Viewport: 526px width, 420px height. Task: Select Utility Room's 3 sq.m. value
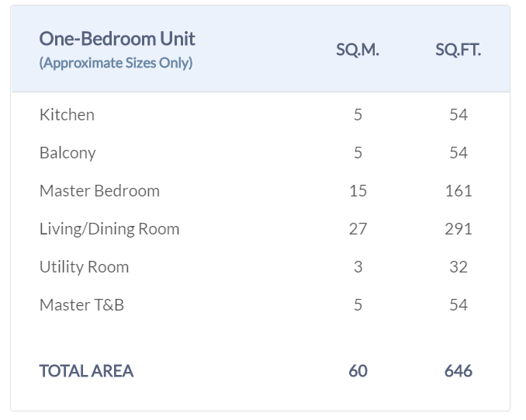pyautogui.click(x=358, y=266)
